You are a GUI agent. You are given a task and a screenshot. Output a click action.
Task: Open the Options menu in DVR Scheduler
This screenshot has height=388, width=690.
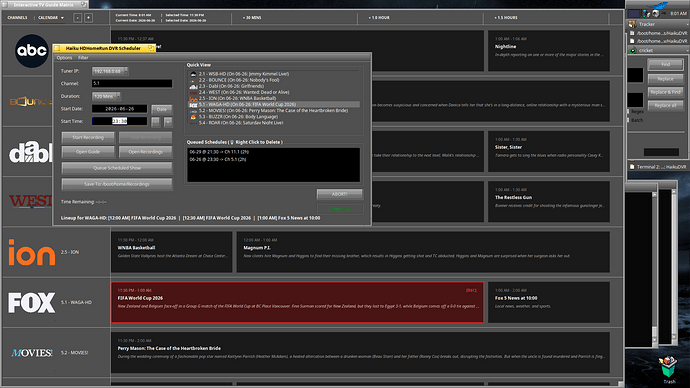click(64, 58)
